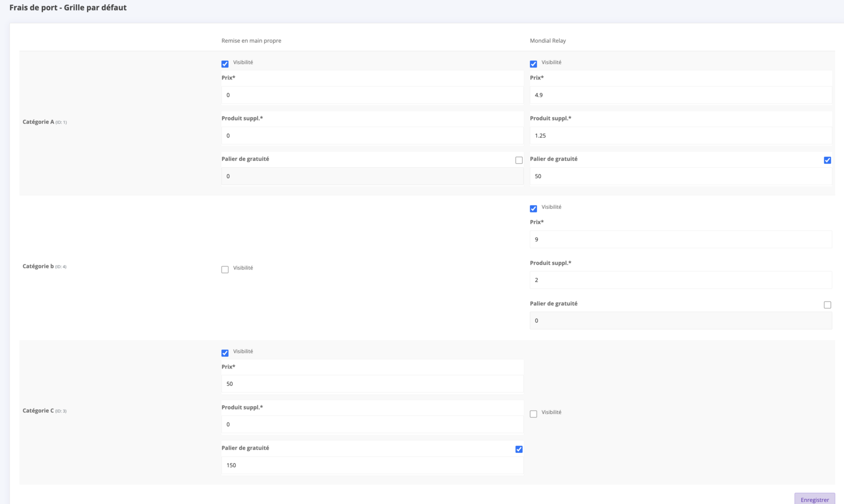Uncheck Visibilité for Catégorie C Remise en main propre
844x504 pixels.
(x=225, y=353)
